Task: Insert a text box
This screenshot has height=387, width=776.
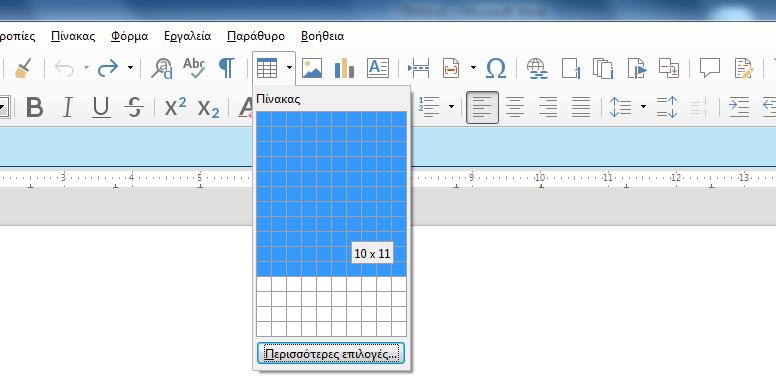Action: pyautogui.click(x=378, y=68)
